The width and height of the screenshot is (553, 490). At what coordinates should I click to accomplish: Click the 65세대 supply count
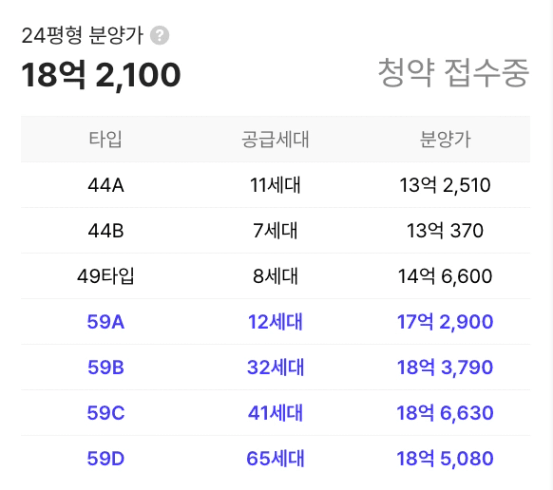pos(275,458)
